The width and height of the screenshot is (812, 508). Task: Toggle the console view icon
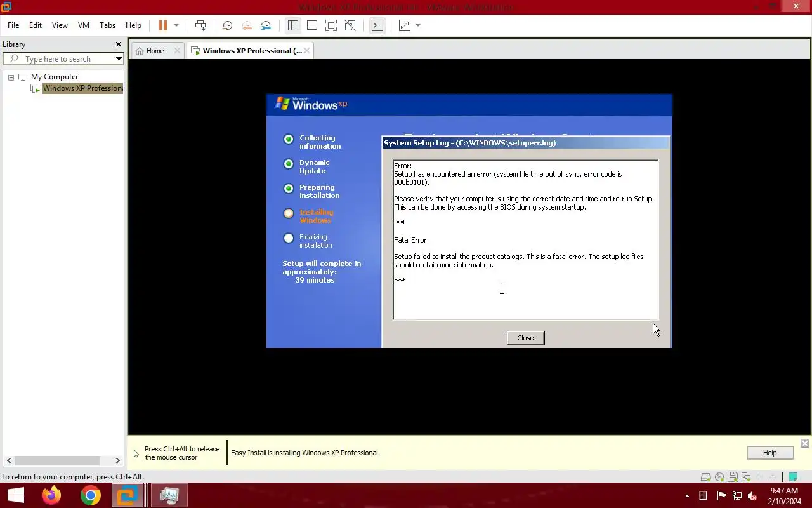click(377, 25)
